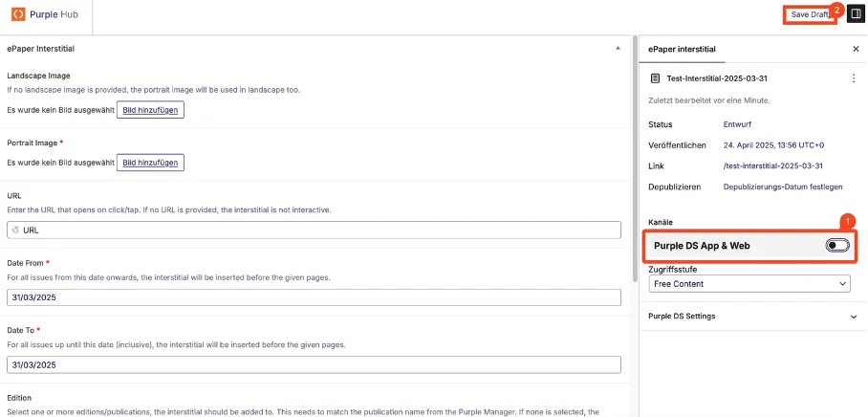868x417 pixels.
Task: Change the status value Entwurf
Action: point(737,124)
